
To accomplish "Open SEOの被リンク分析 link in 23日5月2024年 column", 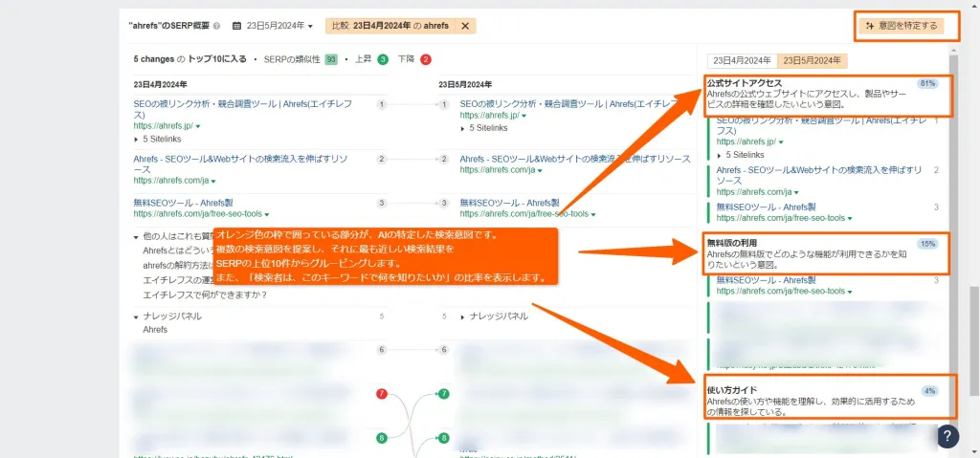I will [x=568, y=104].
